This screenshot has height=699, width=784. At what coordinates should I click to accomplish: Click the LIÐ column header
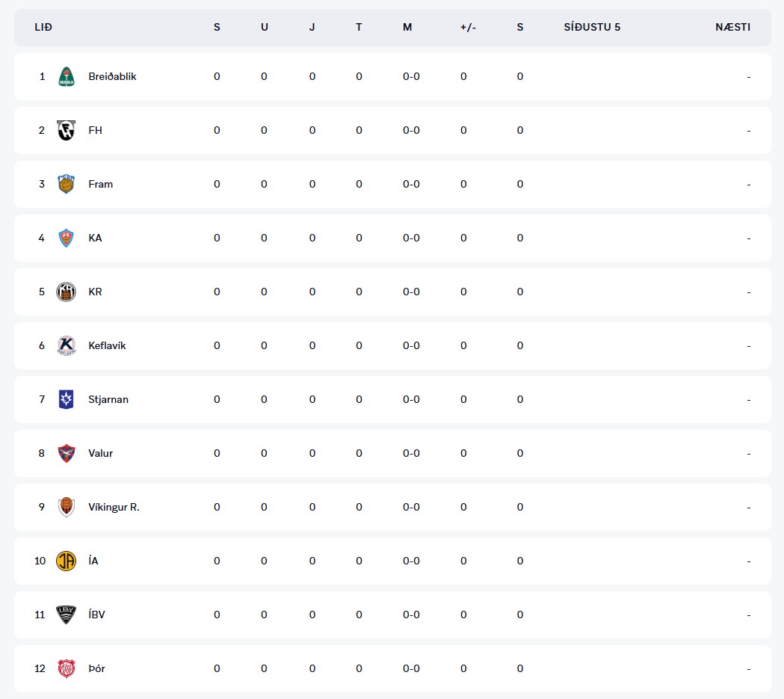(x=43, y=27)
